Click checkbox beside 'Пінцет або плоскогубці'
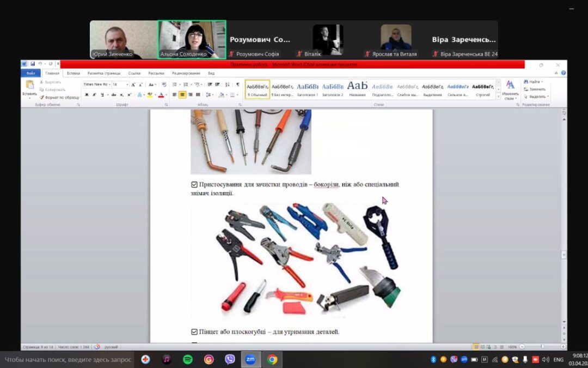 194,331
